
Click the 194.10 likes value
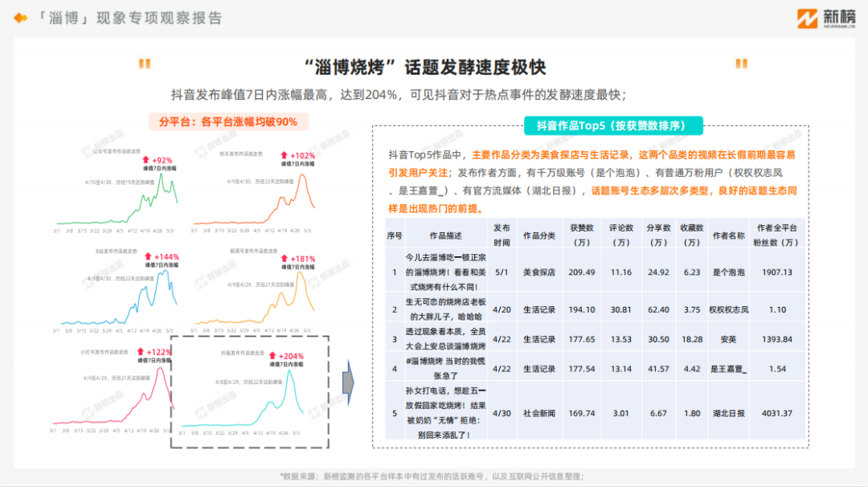pos(582,309)
